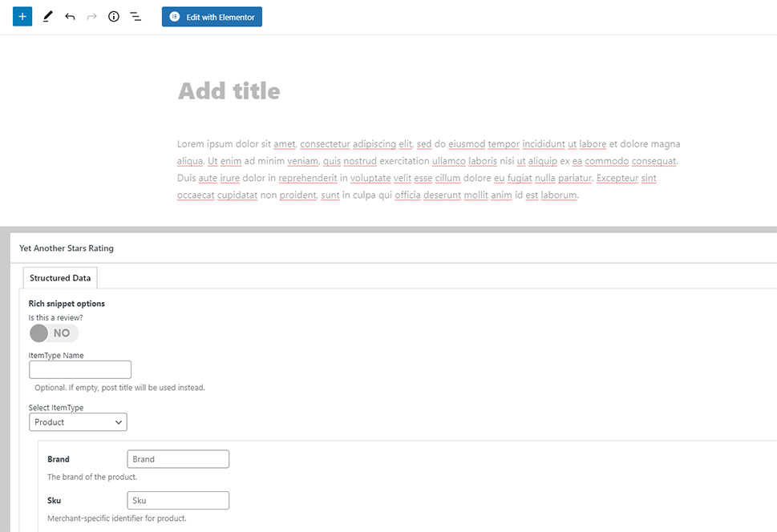Click the Lorem ipsum paragraph block
The width and height of the screenshot is (777, 532).
pyautogui.click(x=429, y=169)
